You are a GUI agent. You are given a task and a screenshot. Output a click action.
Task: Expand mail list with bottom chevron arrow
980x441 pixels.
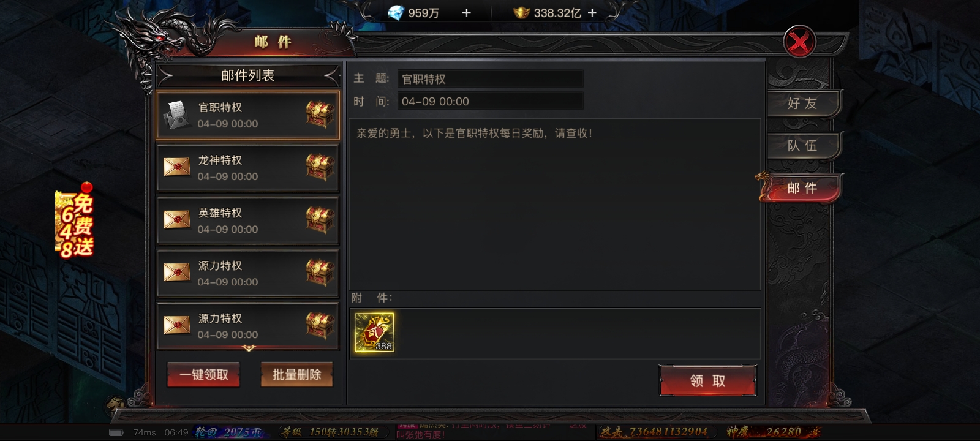click(249, 349)
